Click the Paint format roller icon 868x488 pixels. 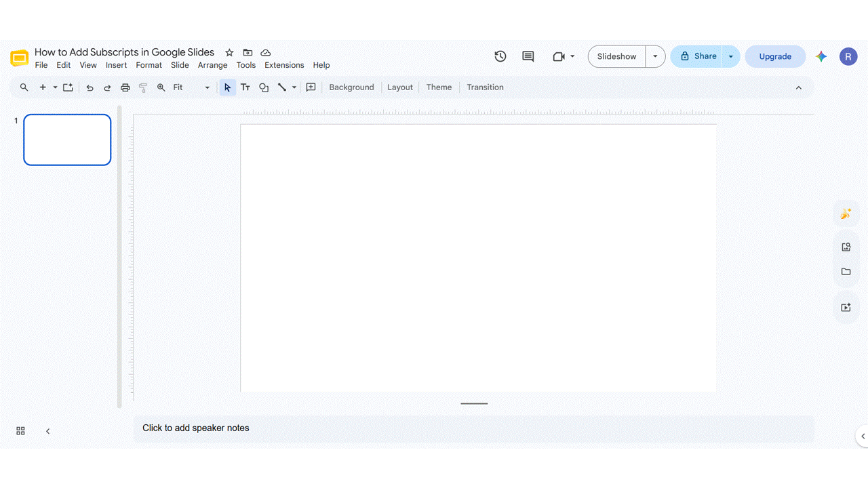click(x=143, y=87)
